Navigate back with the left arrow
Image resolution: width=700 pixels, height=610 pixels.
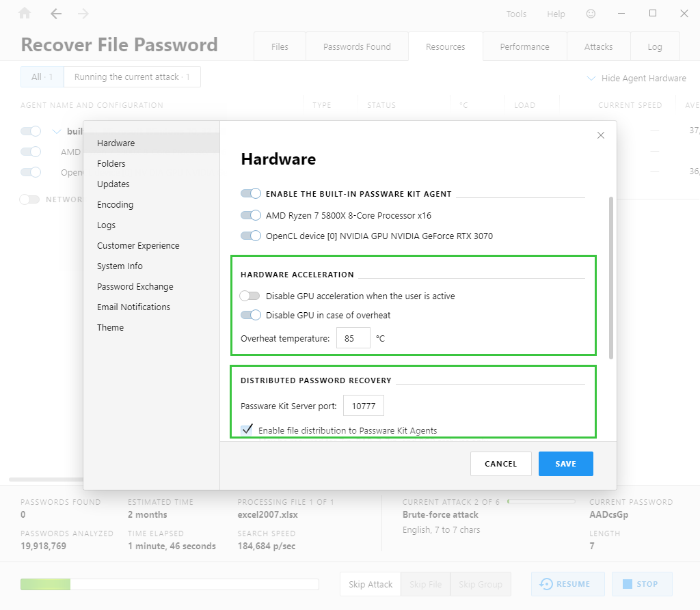(x=56, y=14)
